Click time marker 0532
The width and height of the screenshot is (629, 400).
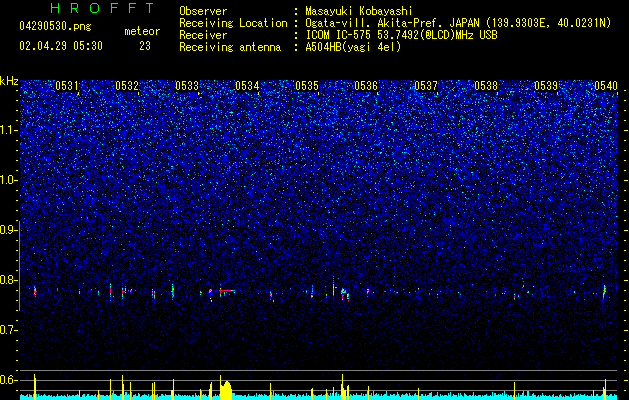(x=127, y=85)
